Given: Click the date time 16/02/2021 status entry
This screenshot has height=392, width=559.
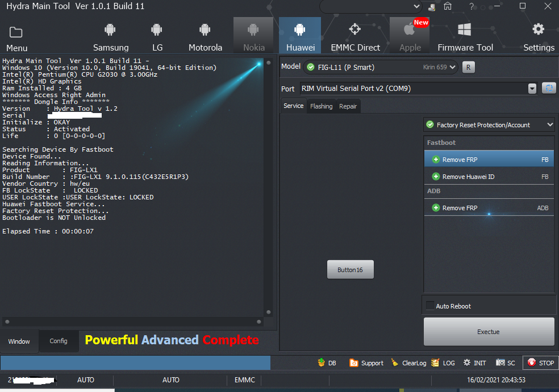Looking at the screenshot, I should pos(496,380).
